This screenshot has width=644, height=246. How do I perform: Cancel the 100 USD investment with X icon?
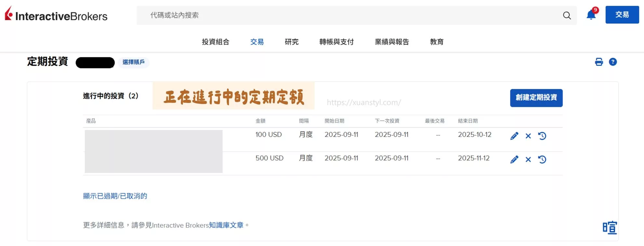[528, 136]
